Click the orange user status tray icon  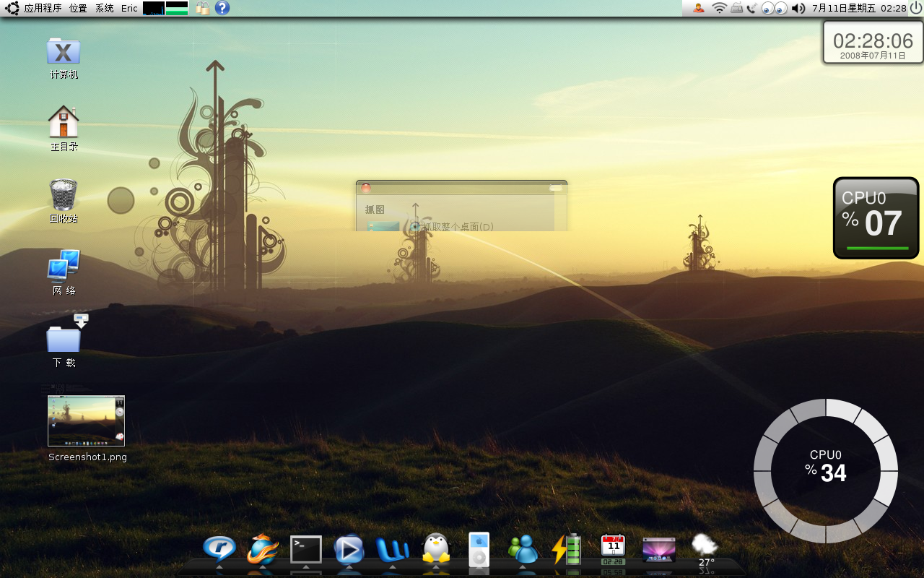[699, 8]
